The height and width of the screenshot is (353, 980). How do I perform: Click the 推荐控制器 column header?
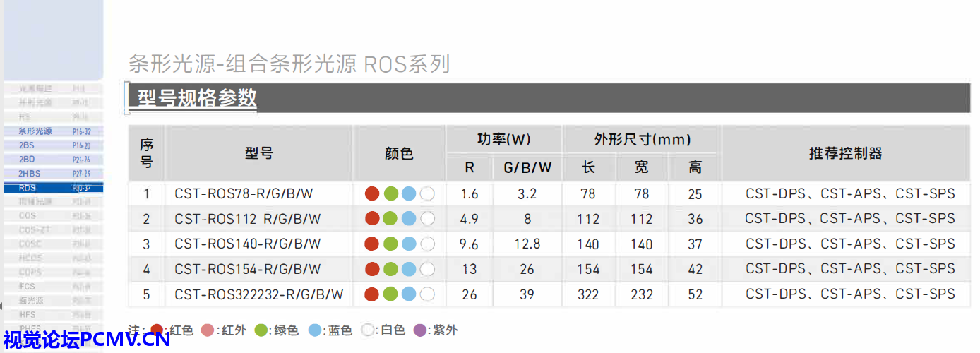click(x=845, y=153)
